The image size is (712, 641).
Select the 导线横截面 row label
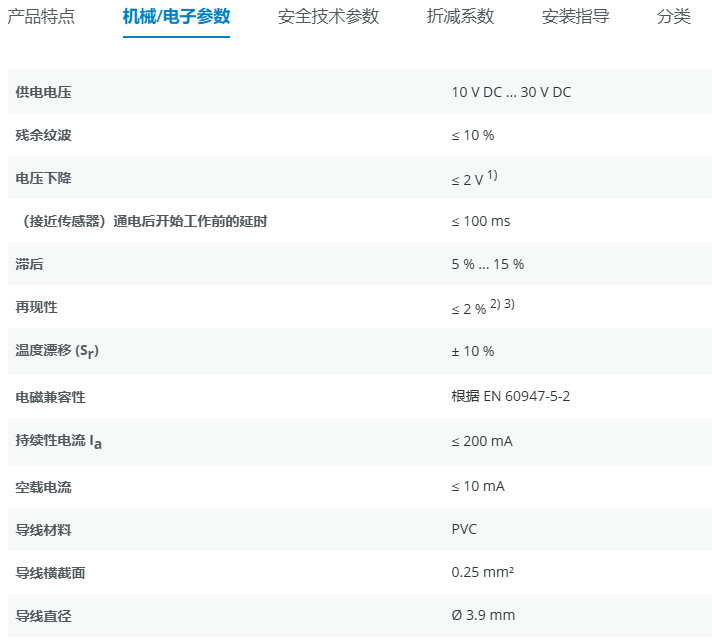[50, 572]
